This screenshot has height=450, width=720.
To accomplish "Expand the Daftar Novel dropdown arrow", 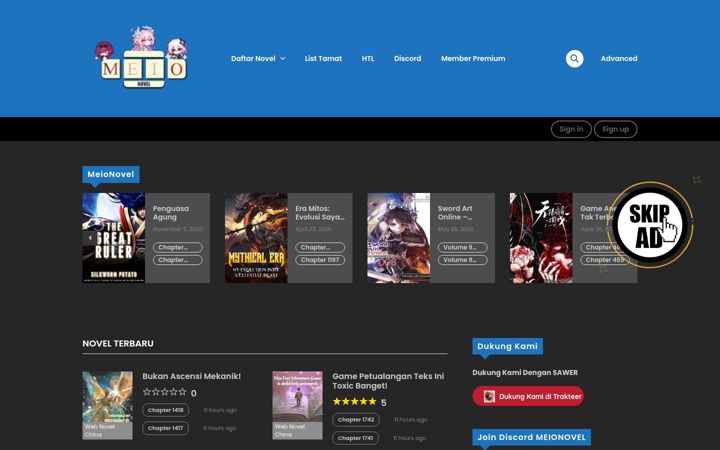I will [283, 58].
